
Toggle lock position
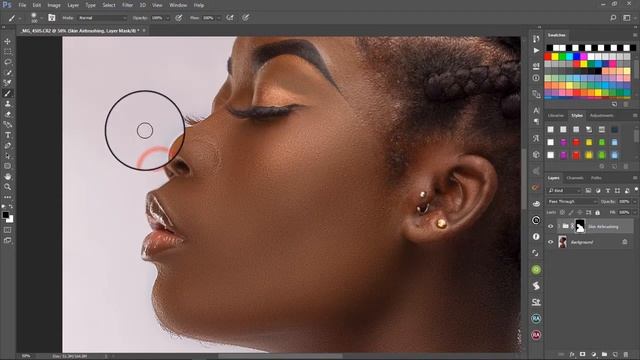click(x=580, y=212)
